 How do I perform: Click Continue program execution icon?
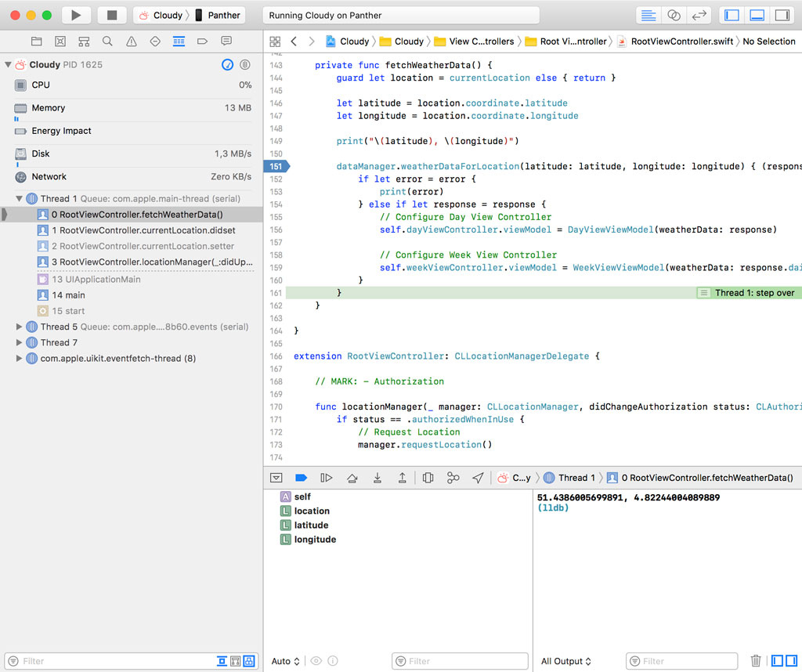pyautogui.click(x=327, y=478)
